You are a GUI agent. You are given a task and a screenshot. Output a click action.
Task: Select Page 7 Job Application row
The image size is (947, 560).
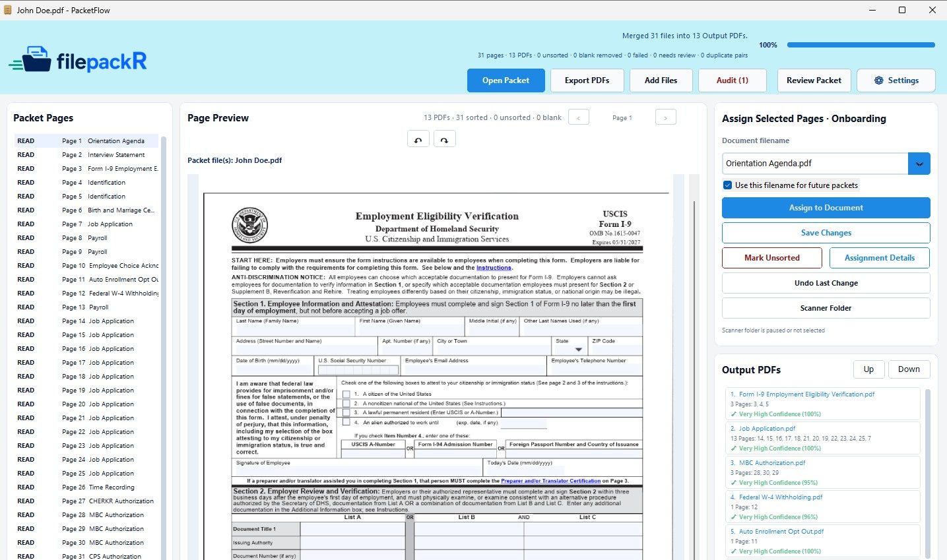(86, 224)
